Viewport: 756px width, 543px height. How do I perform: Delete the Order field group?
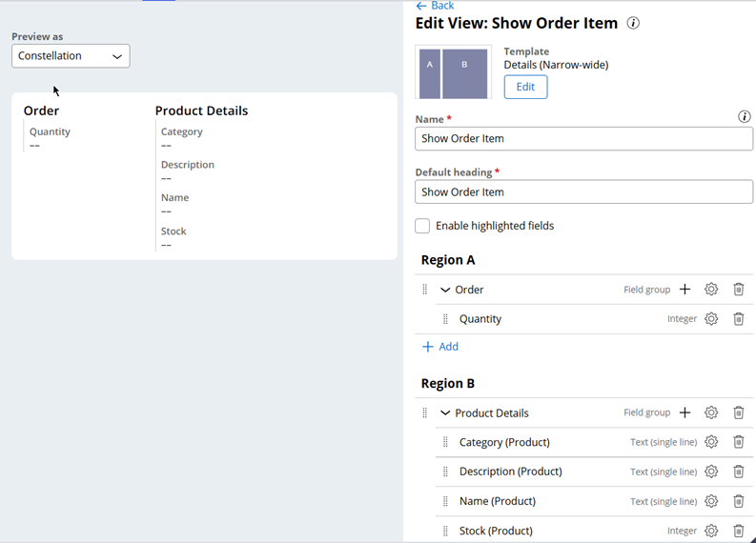(x=738, y=289)
